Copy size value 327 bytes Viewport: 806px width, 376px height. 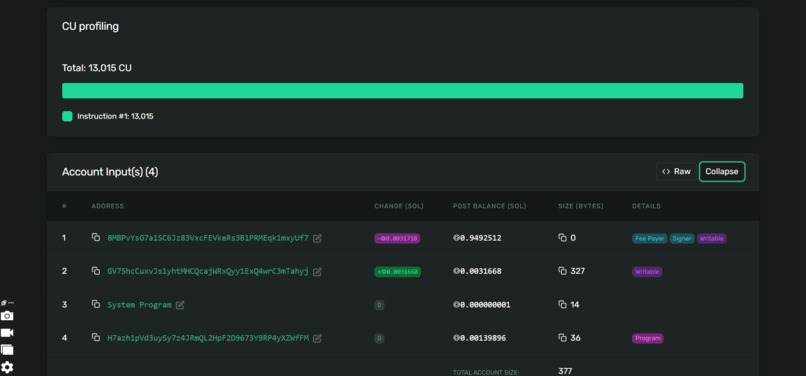point(562,271)
